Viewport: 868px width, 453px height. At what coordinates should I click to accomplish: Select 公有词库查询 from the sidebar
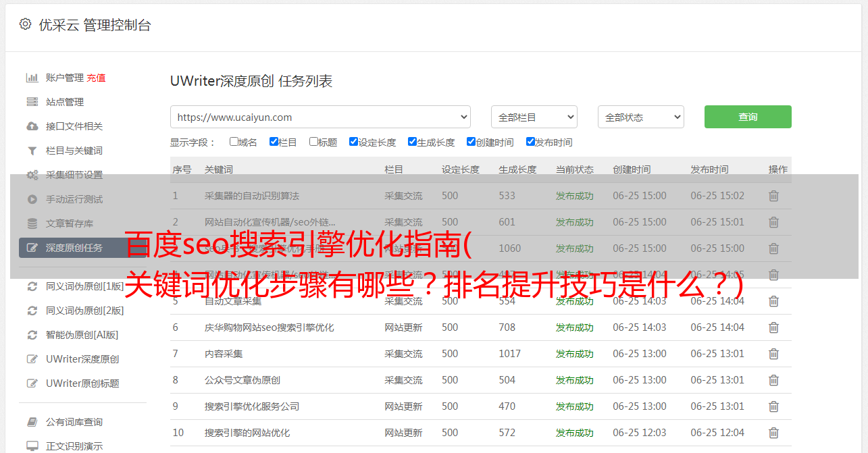coord(74,422)
